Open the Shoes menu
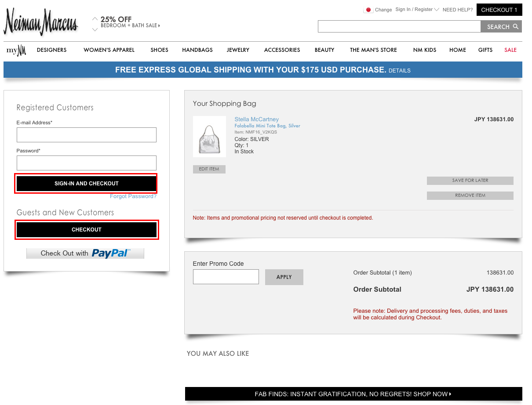 pos(159,50)
